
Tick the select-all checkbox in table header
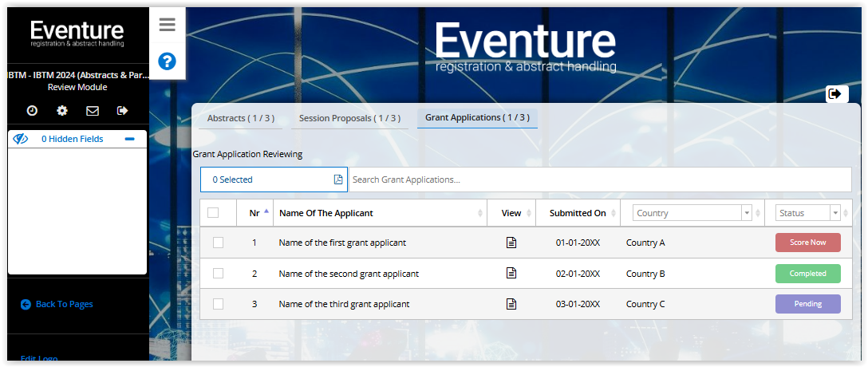tap(213, 212)
